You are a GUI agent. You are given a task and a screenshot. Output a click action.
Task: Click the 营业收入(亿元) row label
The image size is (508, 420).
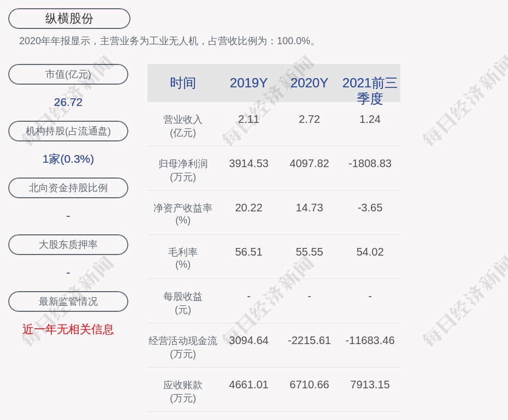point(183,126)
